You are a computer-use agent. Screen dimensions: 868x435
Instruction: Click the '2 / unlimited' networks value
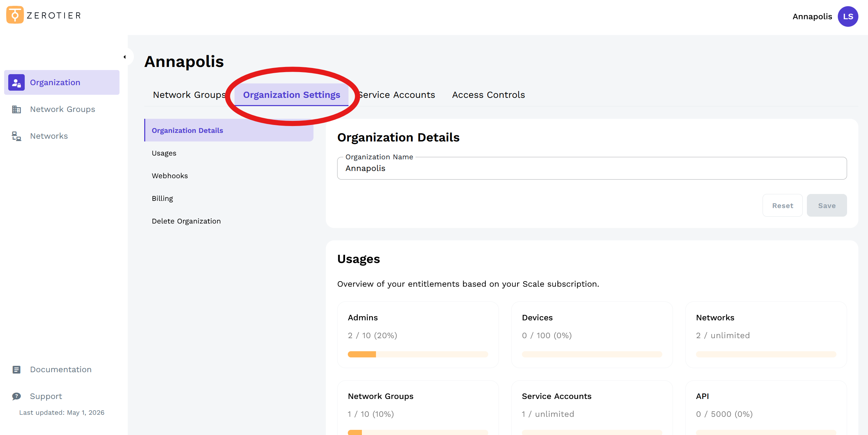pos(723,335)
